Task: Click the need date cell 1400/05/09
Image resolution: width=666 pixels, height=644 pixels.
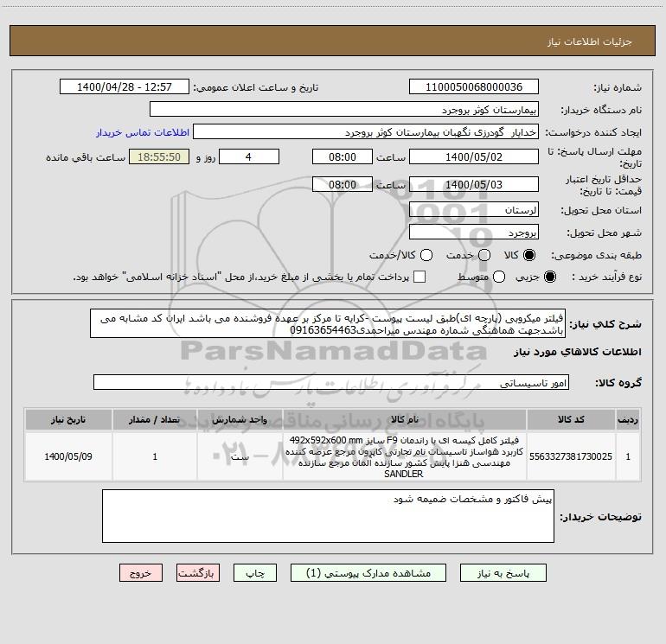Action: click(68, 456)
